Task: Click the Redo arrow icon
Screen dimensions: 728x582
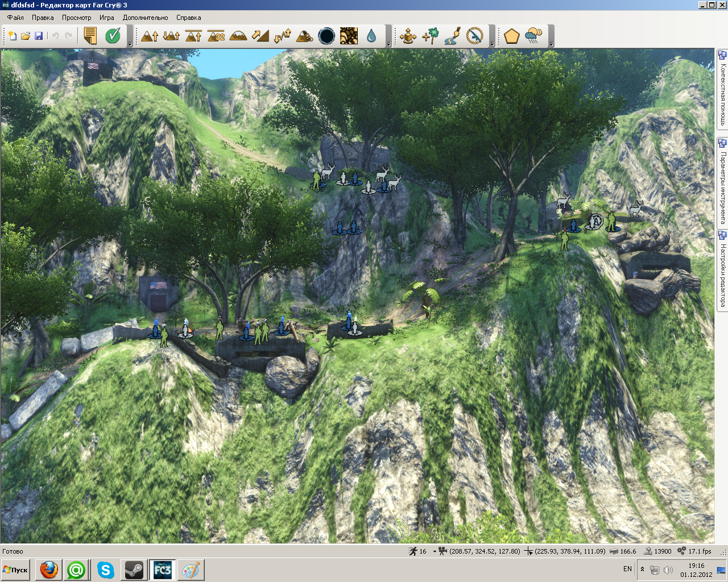Action: [69, 36]
